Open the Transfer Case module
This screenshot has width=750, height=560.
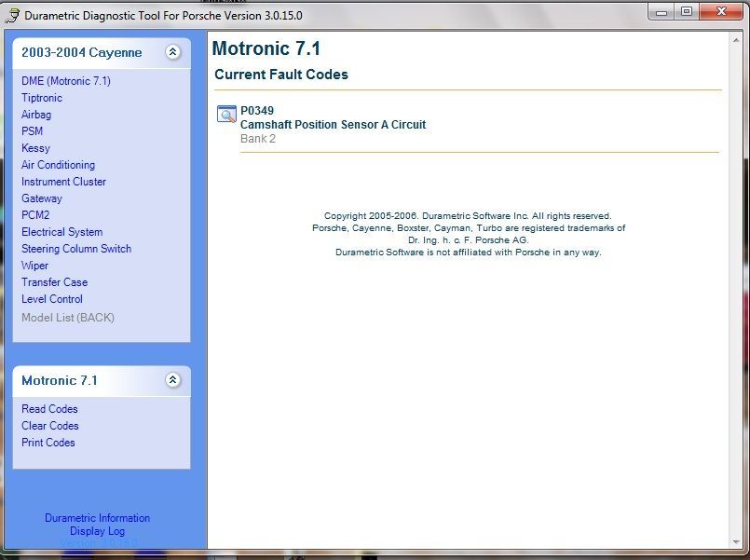[54, 282]
